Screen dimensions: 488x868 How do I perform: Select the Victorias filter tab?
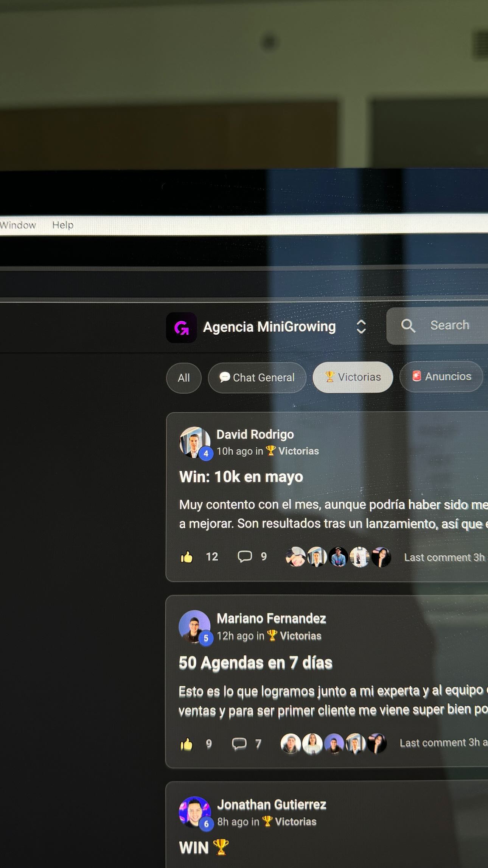[353, 377]
